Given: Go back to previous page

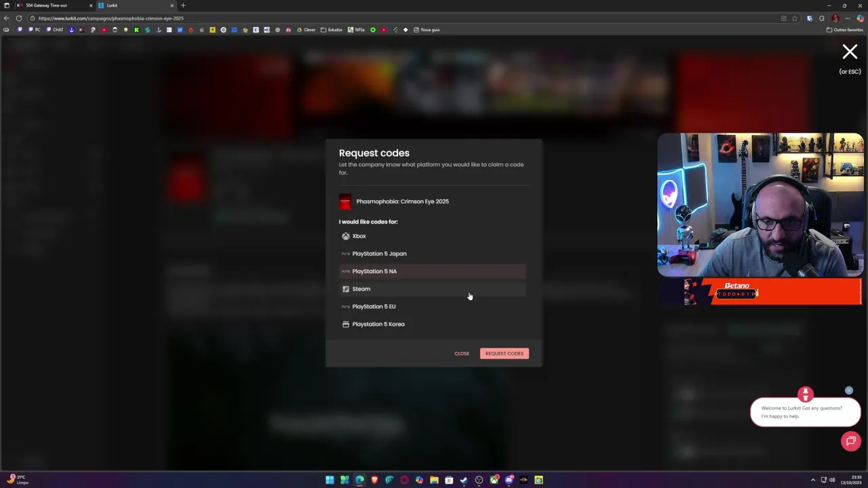Looking at the screenshot, I should 7,18.
